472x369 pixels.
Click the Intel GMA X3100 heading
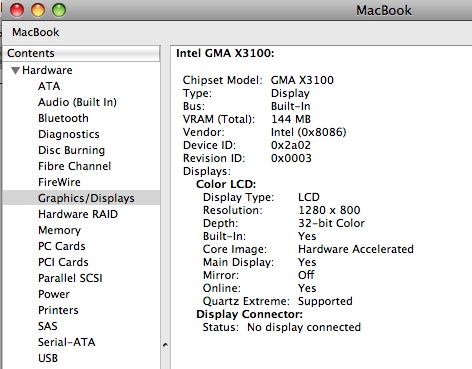point(225,53)
